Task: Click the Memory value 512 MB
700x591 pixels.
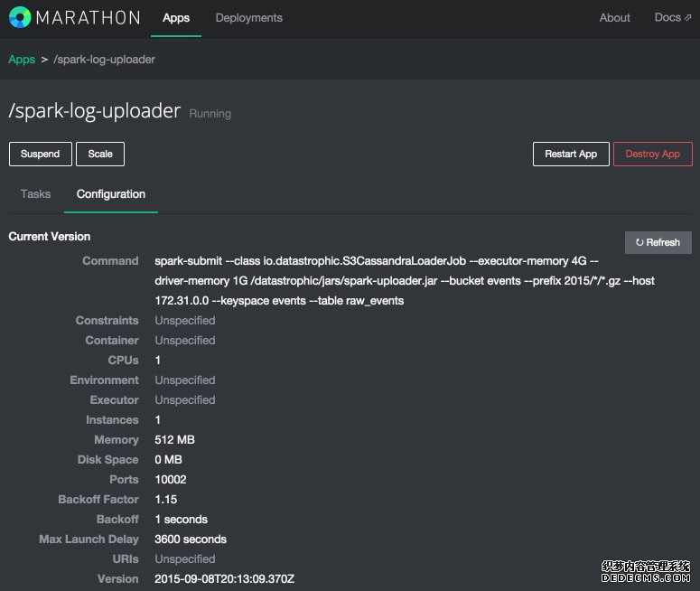Action: click(174, 439)
